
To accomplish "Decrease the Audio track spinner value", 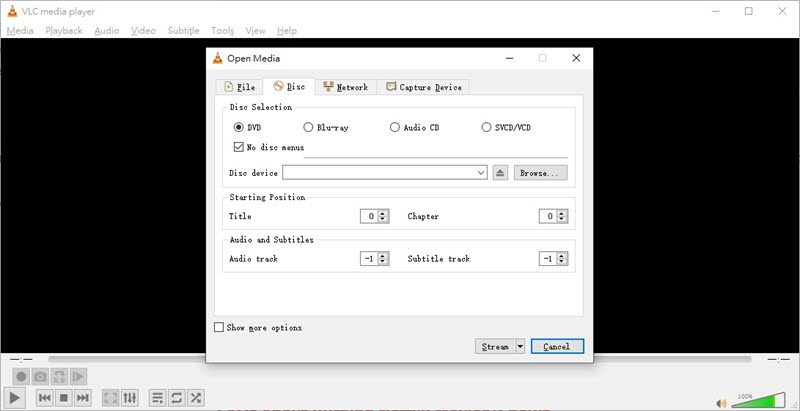I will [x=383, y=262].
